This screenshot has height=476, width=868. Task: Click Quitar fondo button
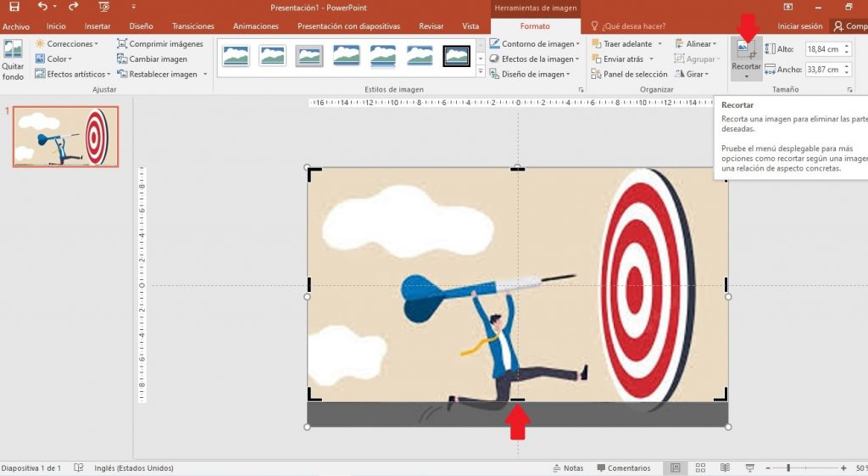13,60
